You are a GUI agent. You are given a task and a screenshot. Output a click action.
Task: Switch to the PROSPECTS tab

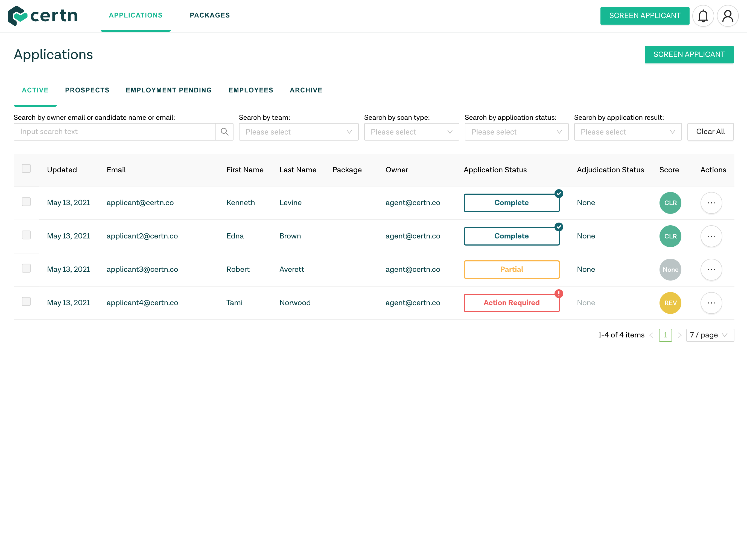(87, 90)
